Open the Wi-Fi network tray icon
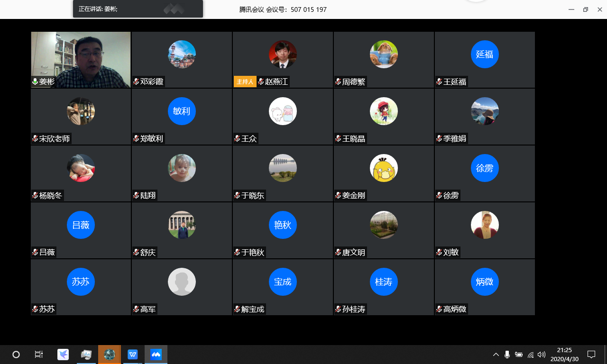Screen dimensions: 607x364 (530, 355)
